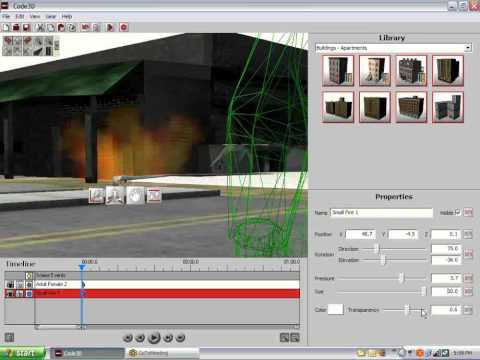Click the grid icon below the timeline
The width and height of the screenshot is (480, 360).
click(x=9, y=337)
